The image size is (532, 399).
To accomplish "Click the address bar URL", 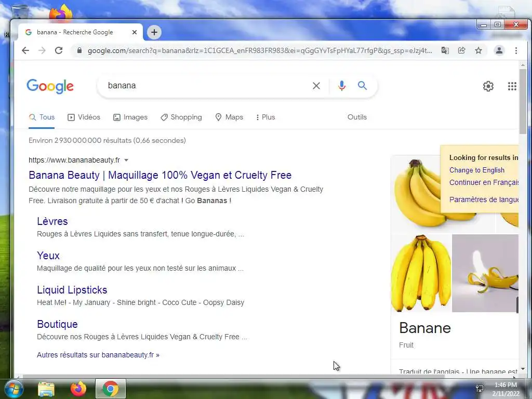I will 260,50.
